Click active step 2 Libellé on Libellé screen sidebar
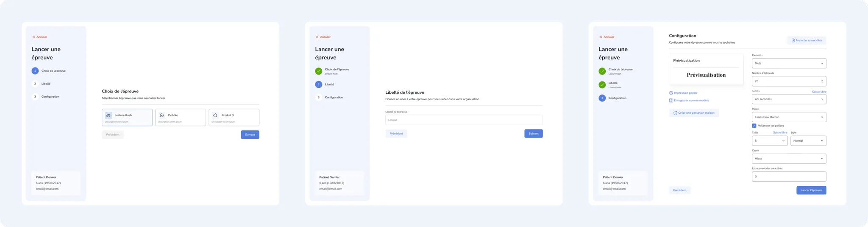This screenshot has width=868, height=227. tap(325, 84)
